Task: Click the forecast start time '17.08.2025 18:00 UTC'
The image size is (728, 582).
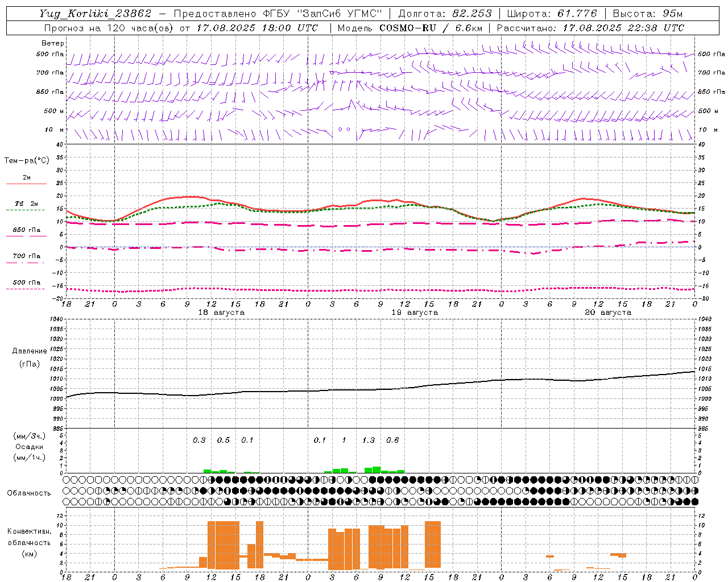Action: [x=257, y=28]
